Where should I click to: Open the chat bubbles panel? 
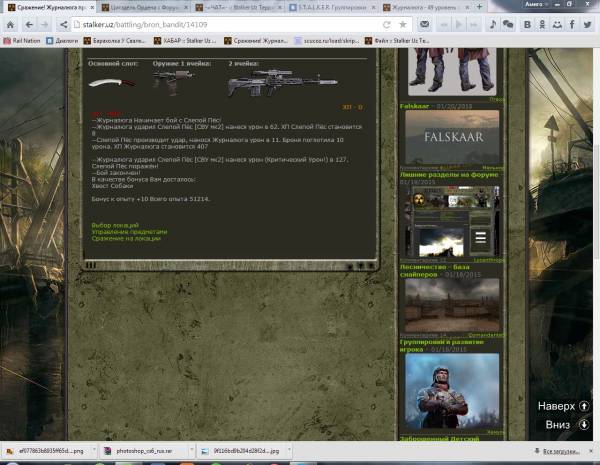click(x=508, y=25)
